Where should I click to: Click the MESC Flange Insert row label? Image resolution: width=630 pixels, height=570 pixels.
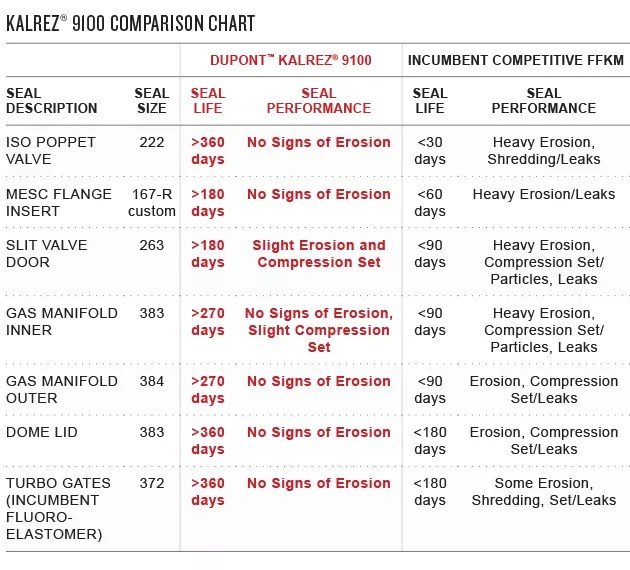tap(59, 202)
